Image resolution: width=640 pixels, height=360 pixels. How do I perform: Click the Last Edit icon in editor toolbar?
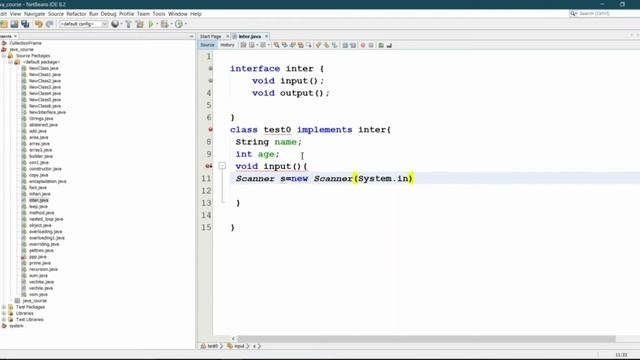coord(243,45)
